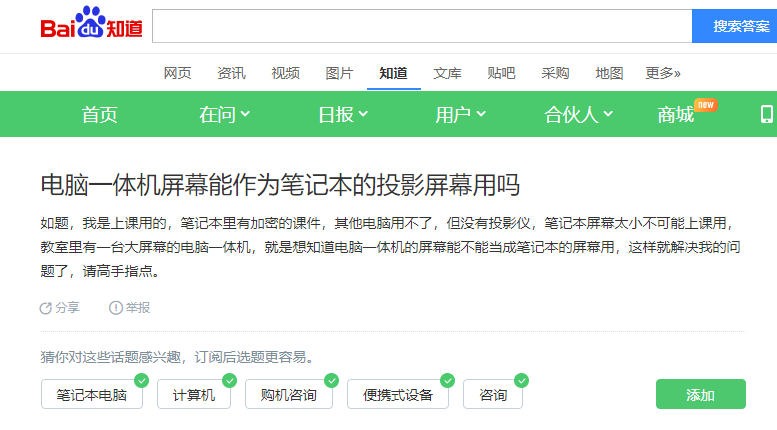Expand the 在问 dropdown menu
777x430 pixels.
pos(225,115)
